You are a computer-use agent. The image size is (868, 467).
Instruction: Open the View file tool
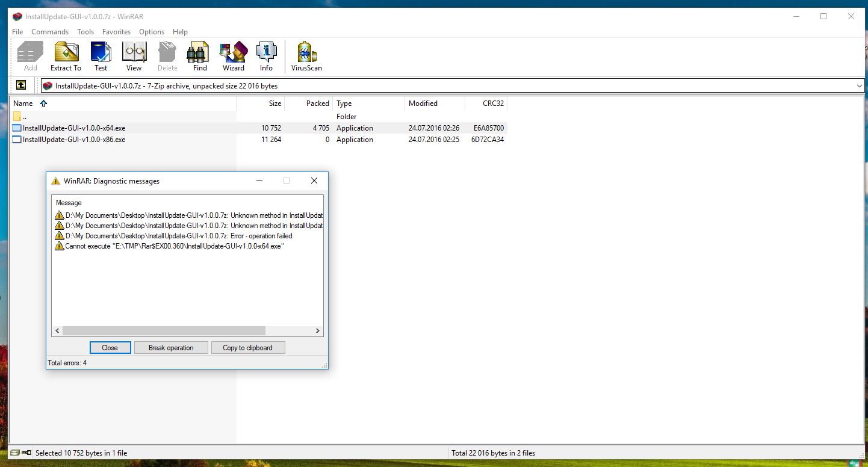(134, 57)
